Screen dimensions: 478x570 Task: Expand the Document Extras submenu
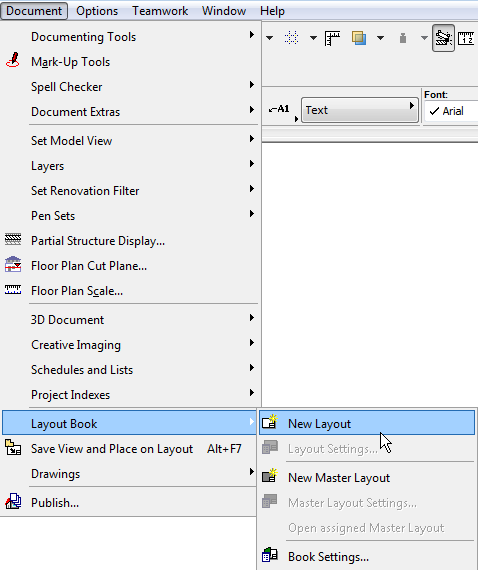(130, 112)
